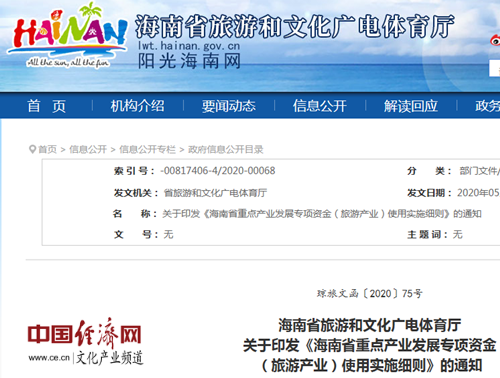Click the lwt.hainan.gov.cn address text
The image size is (500, 378).
pos(189,45)
